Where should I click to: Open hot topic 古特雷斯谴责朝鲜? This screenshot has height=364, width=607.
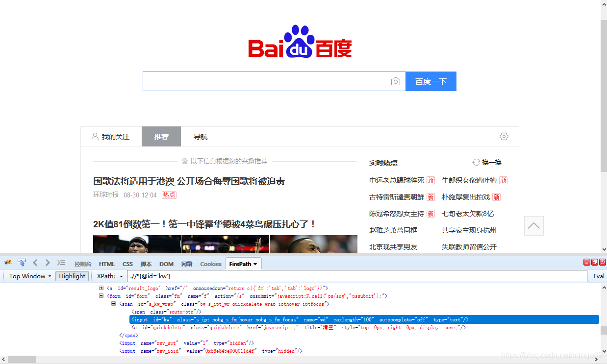click(x=397, y=197)
